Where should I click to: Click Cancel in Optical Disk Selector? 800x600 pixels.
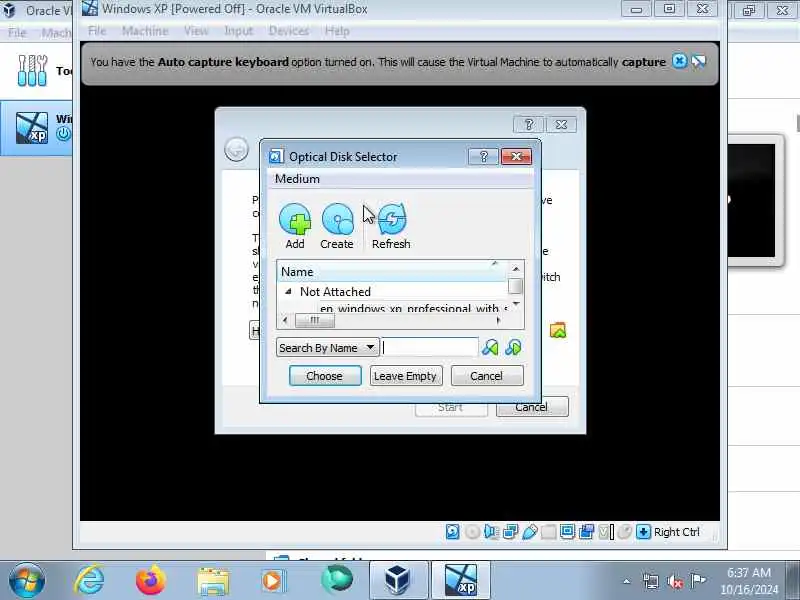tap(487, 376)
